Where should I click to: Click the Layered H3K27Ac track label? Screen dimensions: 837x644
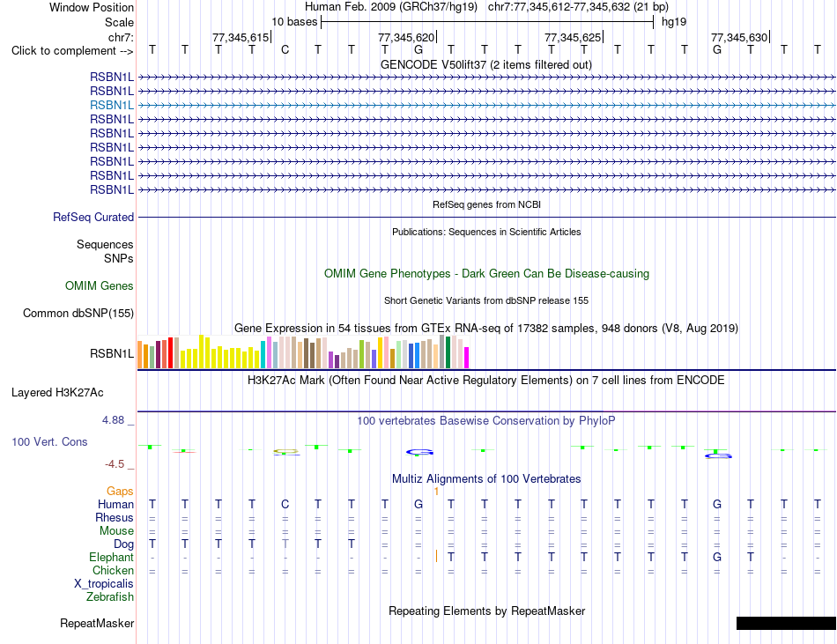[x=57, y=393]
